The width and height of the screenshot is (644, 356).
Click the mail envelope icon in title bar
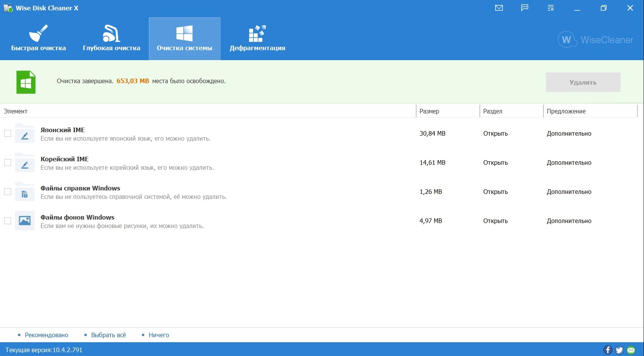[499, 8]
